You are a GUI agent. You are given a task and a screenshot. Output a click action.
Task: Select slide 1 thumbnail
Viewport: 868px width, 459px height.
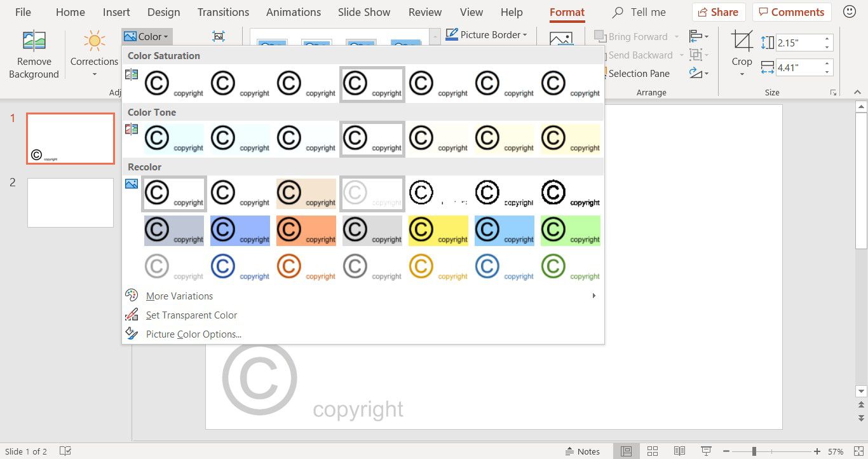[x=71, y=139]
